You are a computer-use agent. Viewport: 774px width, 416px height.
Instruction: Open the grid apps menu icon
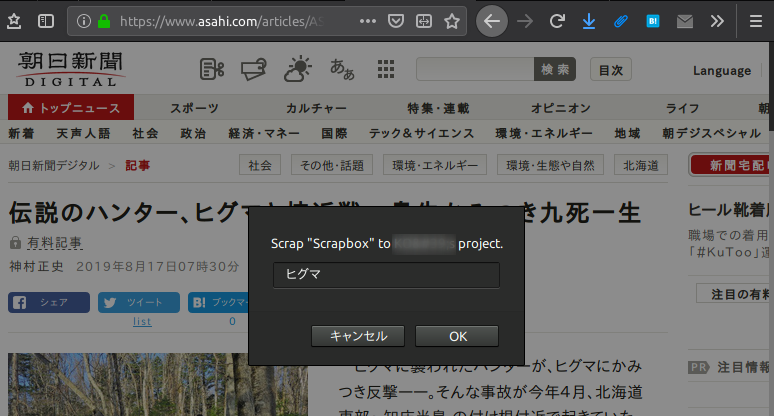pyautogui.click(x=386, y=69)
